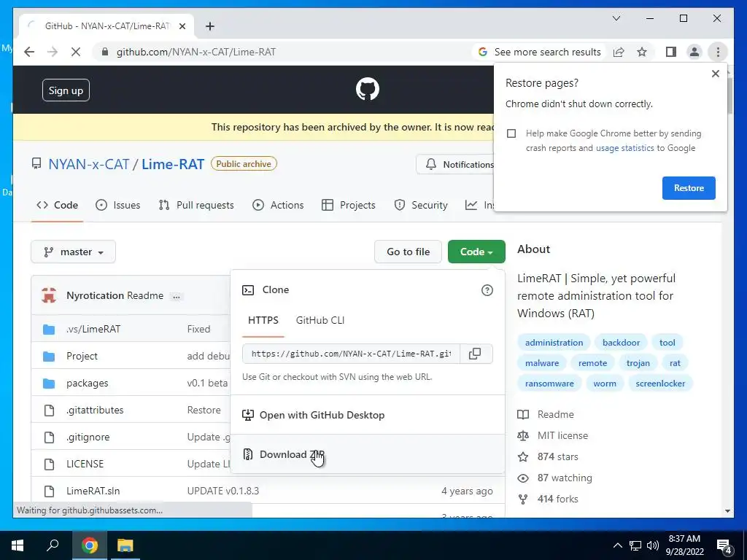The height and width of the screenshot is (560, 747).
Task: Open the Actions tab
Action: [x=278, y=205]
